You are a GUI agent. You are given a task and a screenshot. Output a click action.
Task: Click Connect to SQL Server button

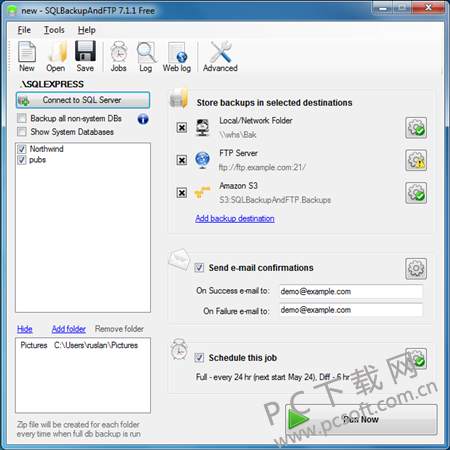click(83, 100)
